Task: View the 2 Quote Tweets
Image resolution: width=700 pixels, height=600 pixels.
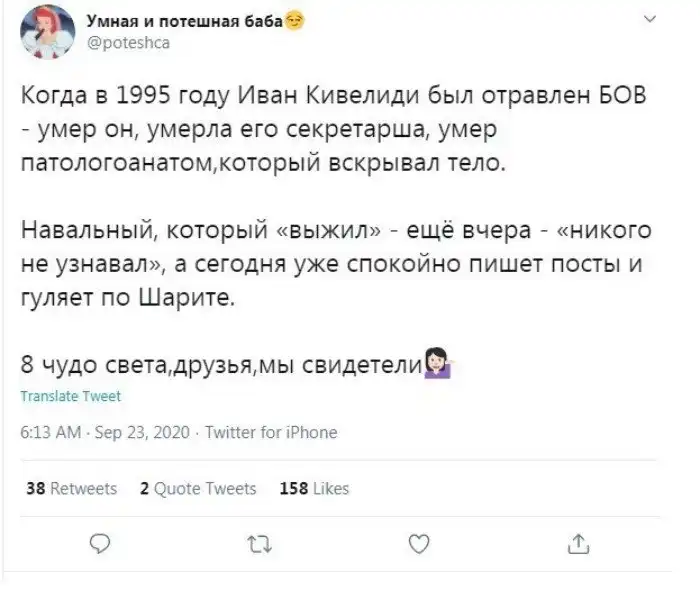Action: click(x=198, y=489)
